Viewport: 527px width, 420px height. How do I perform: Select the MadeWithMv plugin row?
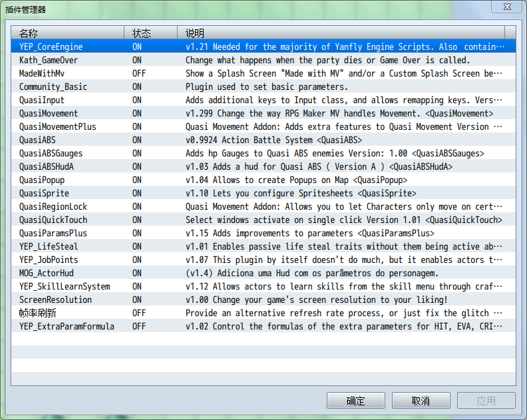(x=263, y=73)
